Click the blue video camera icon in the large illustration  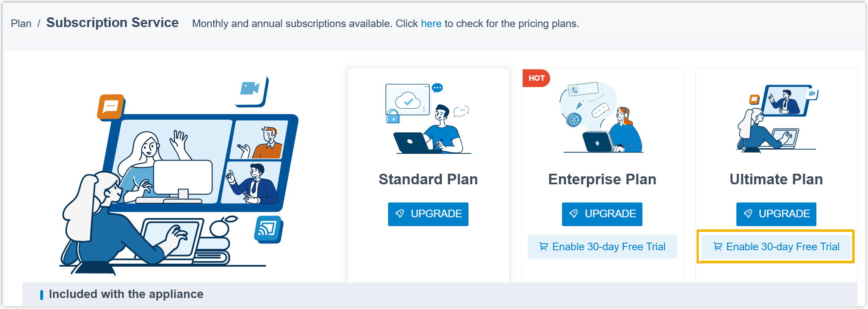pos(250,89)
